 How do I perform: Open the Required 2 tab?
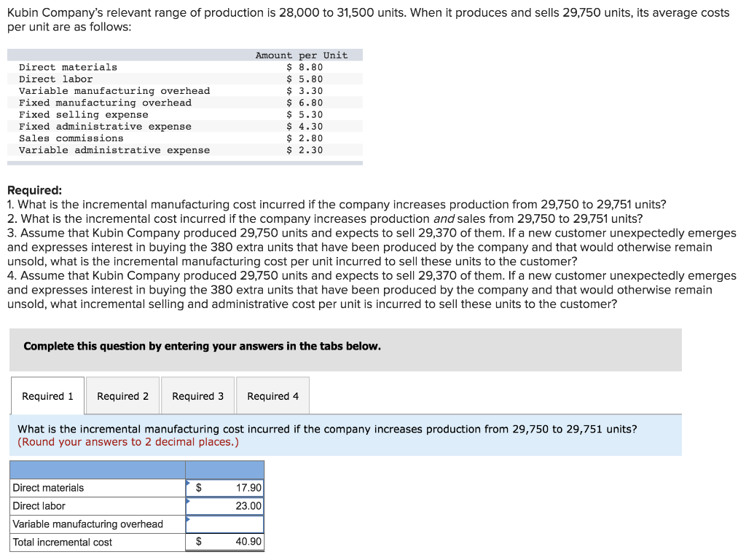tap(122, 395)
